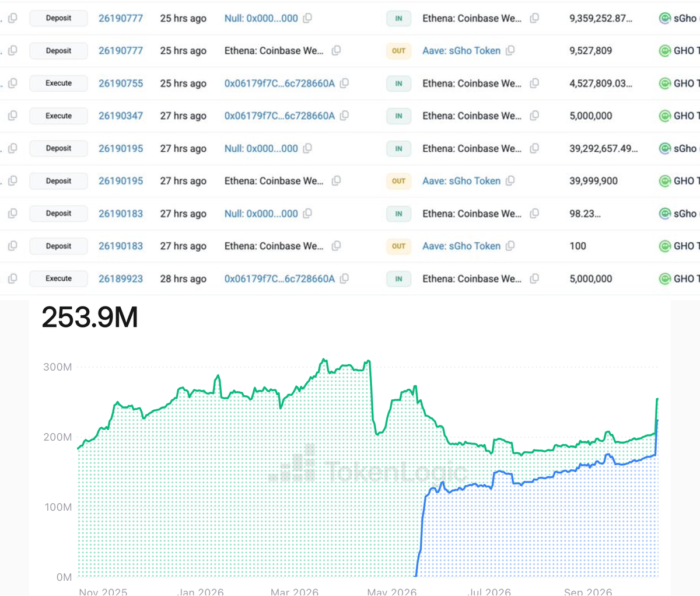Open 0x06179f7C...6c728660A address for block 26190347
This screenshot has width=700, height=596.
280,116
